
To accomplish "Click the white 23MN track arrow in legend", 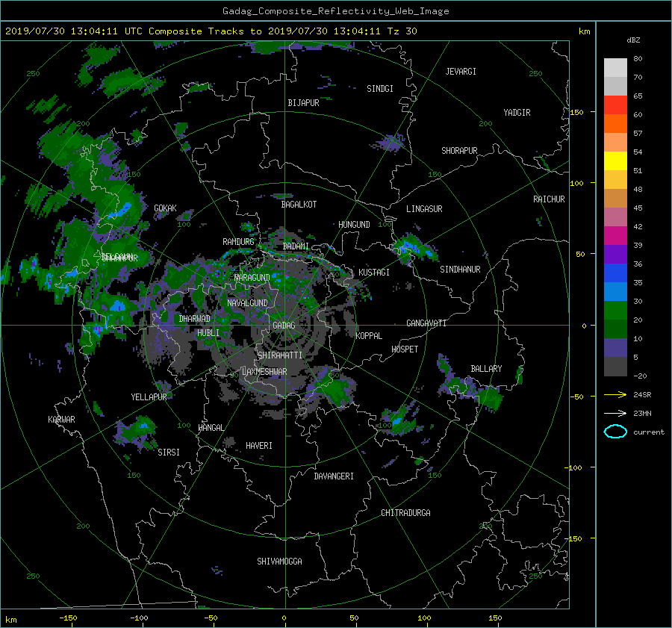I will (x=615, y=413).
